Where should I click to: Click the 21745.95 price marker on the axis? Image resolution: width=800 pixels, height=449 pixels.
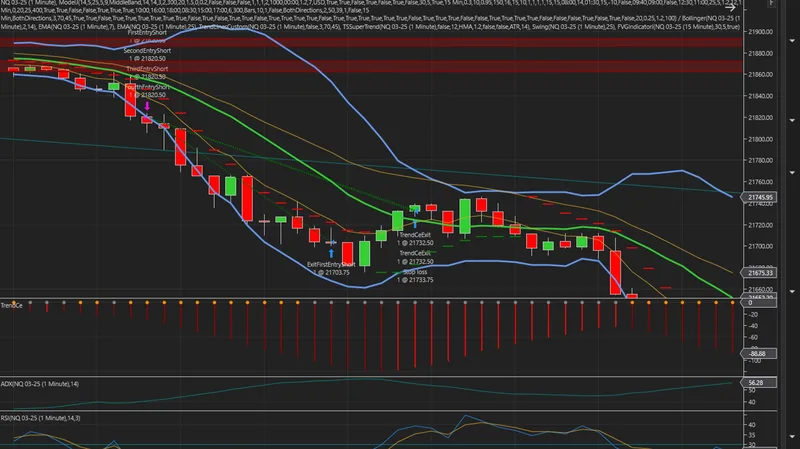[x=760, y=197]
